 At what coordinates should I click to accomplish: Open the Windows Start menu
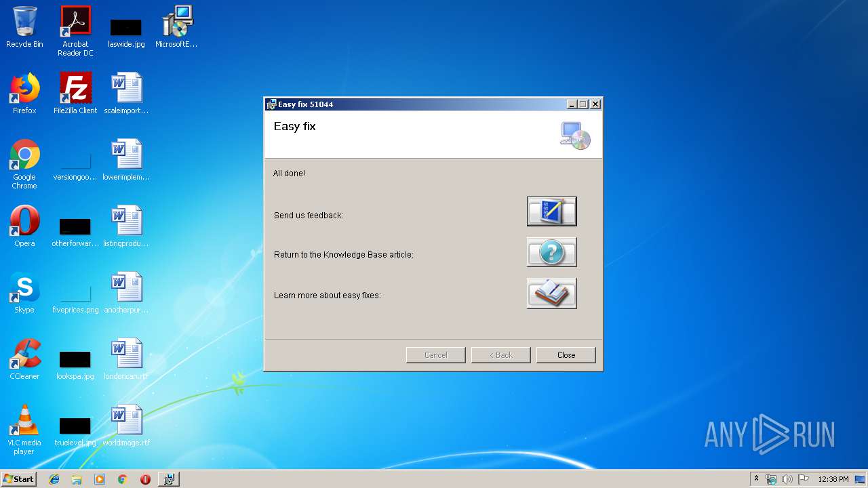point(19,479)
